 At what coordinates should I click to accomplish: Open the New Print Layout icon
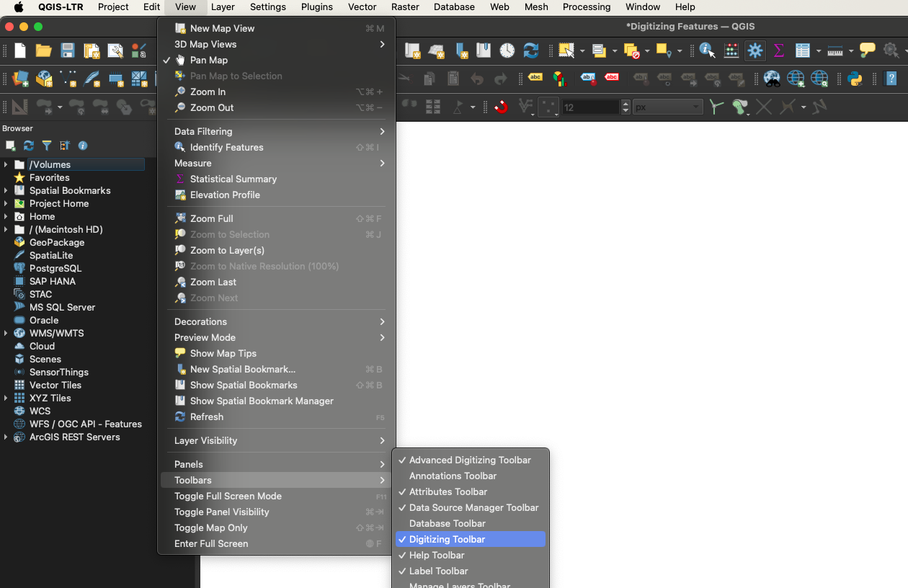click(x=92, y=50)
